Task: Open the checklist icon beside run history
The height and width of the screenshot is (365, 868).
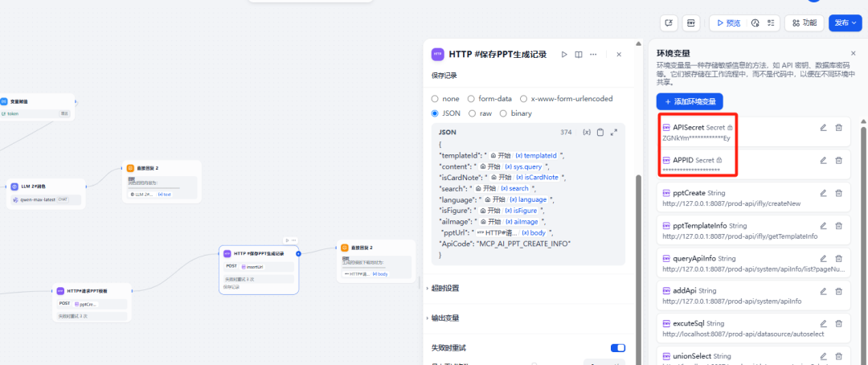Action: [x=770, y=23]
